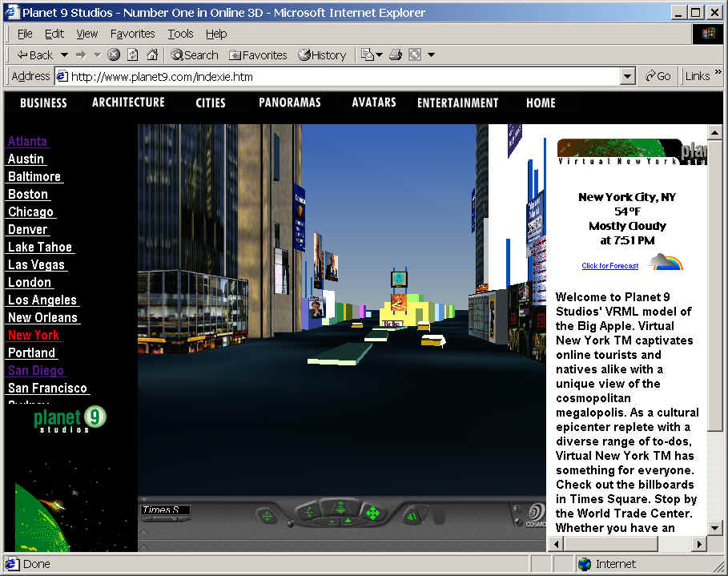Image resolution: width=728 pixels, height=576 pixels.
Task: Open the Favorites toolbar button
Action: pyautogui.click(x=258, y=55)
